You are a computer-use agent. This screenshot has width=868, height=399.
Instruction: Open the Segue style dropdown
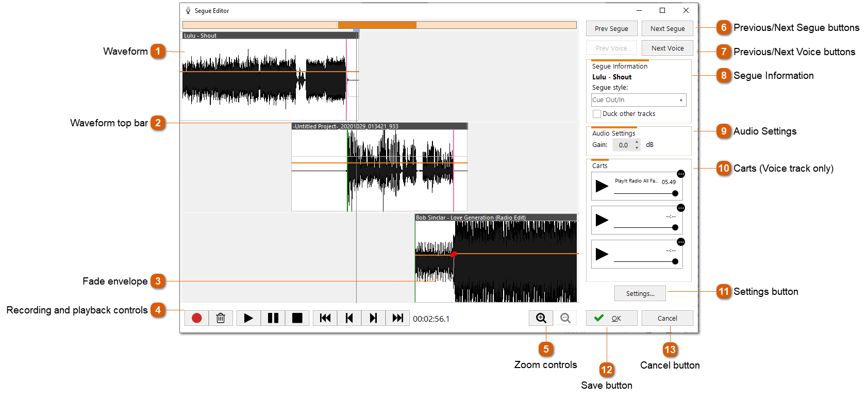point(639,100)
